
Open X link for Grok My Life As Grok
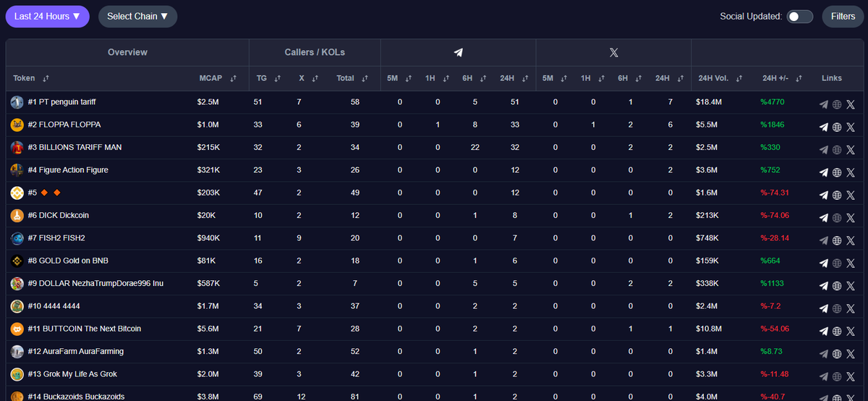point(850,376)
